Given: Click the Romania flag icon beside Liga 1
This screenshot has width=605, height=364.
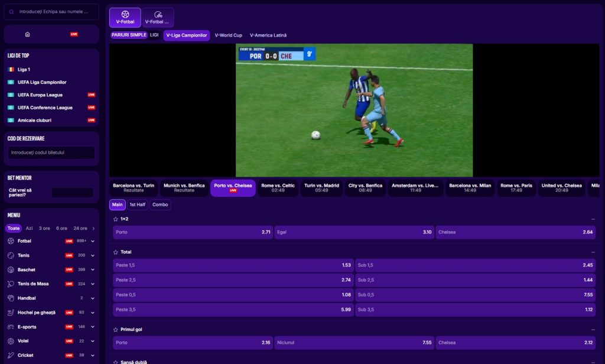Looking at the screenshot, I should pyautogui.click(x=11, y=70).
